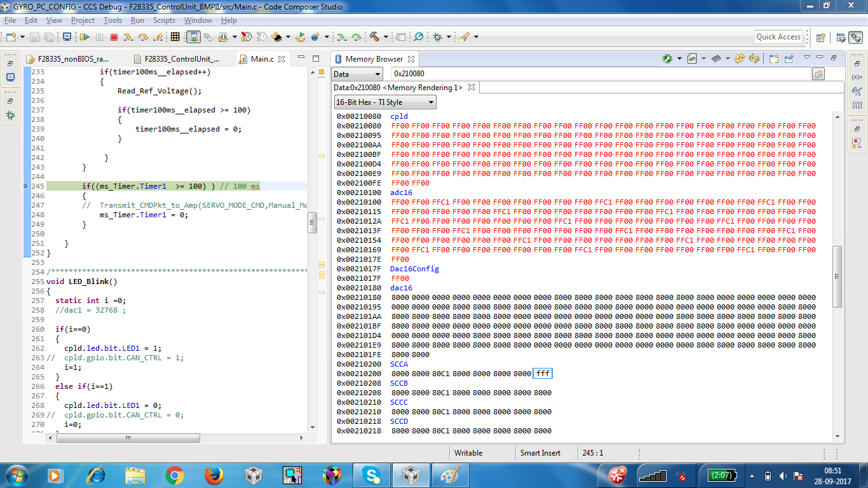Viewport: 868px width, 488px height.
Task: Close the Main.c editor tab
Action: tap(282, 59)
